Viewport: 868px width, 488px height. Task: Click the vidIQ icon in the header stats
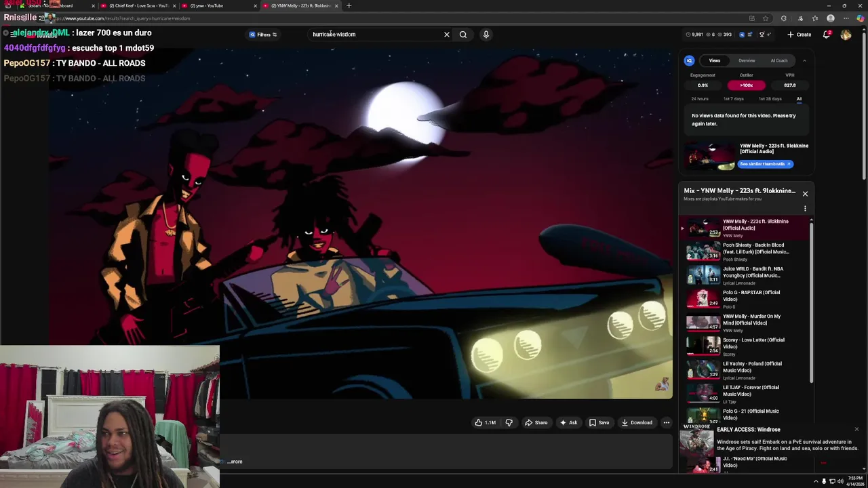(x=741, y=35)
